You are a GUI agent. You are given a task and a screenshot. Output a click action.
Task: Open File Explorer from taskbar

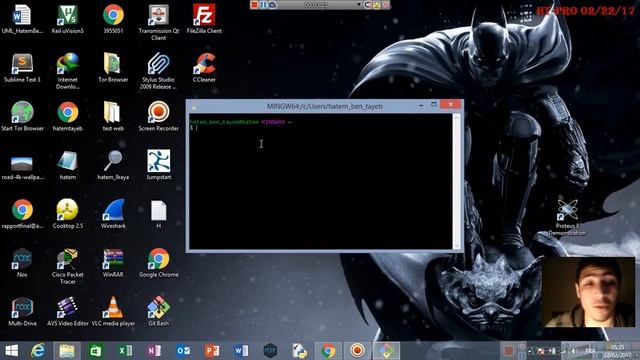point(67,351)
